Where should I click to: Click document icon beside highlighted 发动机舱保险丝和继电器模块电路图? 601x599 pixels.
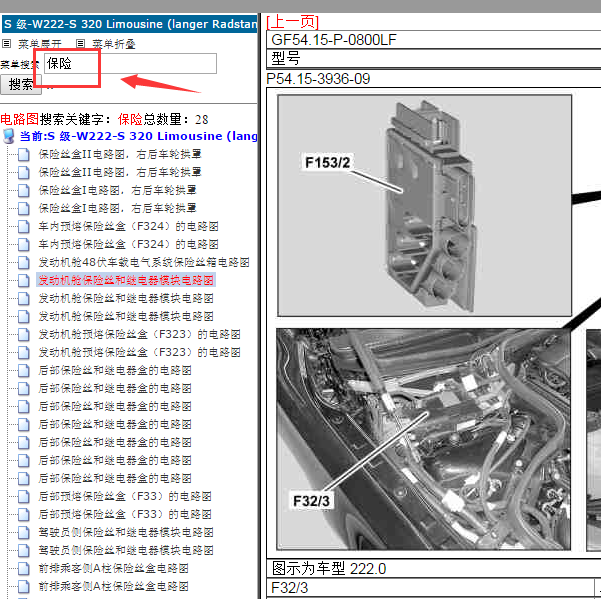[23, 281]
